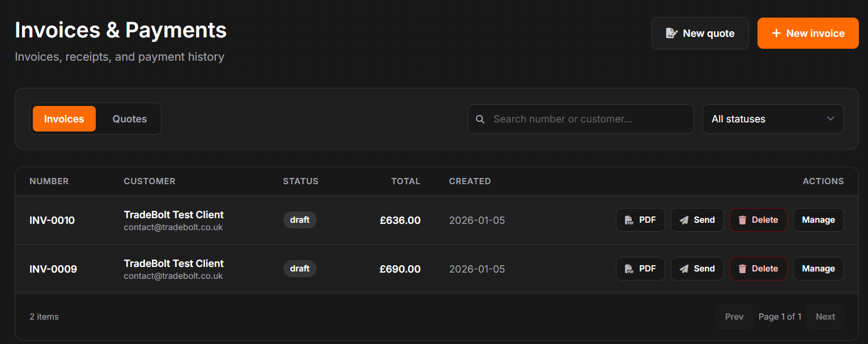Expand the All statuses dropdown
Screen dimensions: 868x344
pyautogui.click(x=773, y=119)
